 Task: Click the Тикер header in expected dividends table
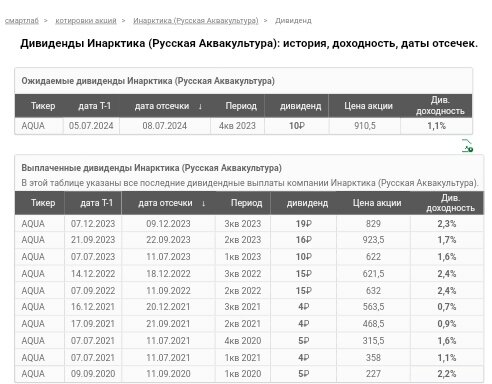43,106
